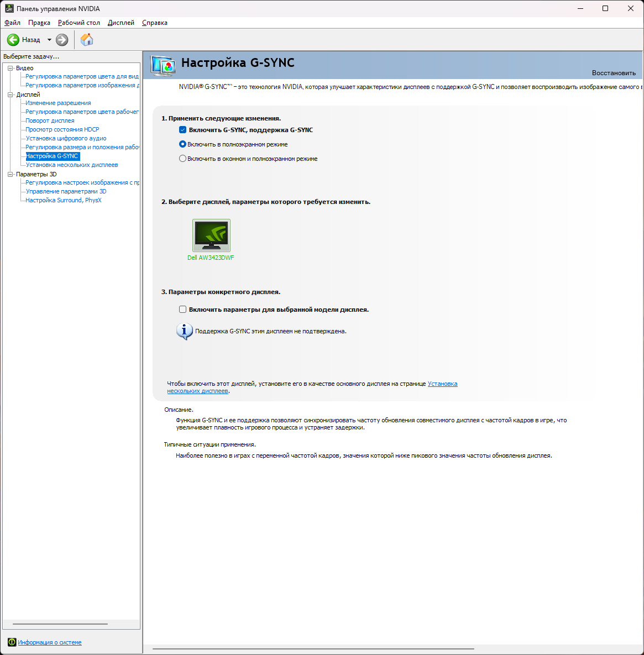Collapse the 'Параметры 3D' tree node
Screen dimensions: 644x655
[x=10, y=174]
